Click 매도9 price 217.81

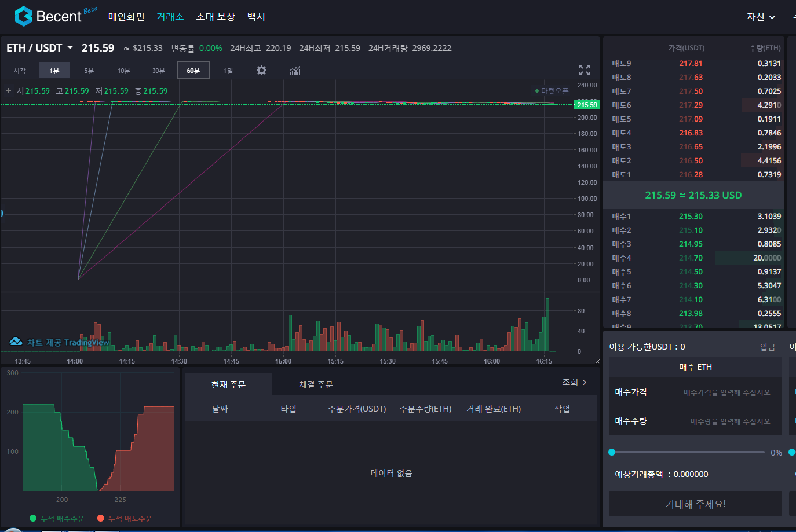[x=691, y=63]
